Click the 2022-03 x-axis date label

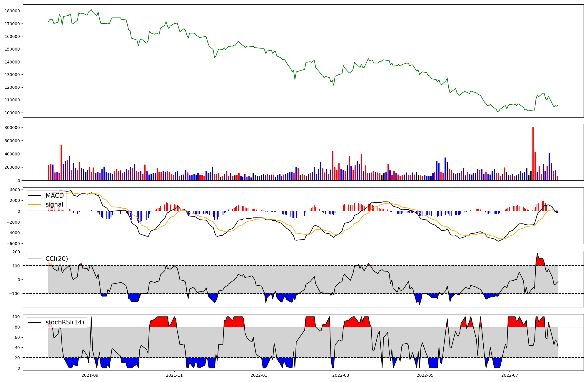341,375
